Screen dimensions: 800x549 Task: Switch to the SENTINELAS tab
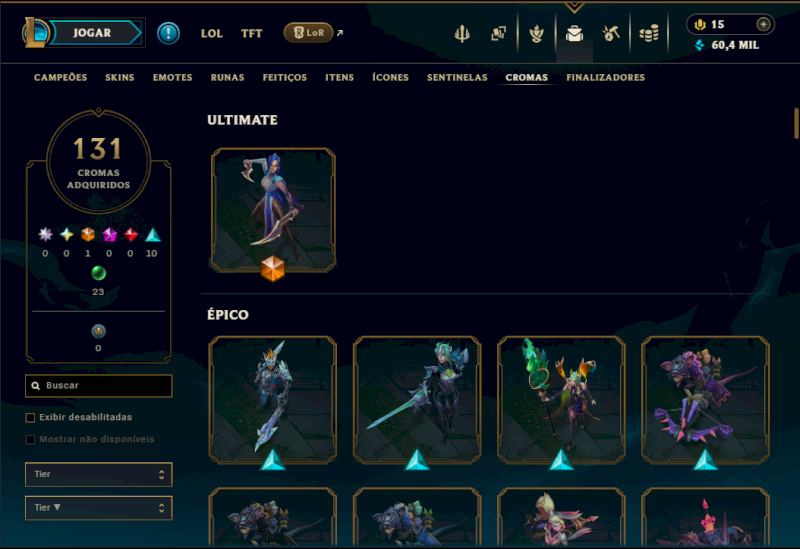[457, 77]
